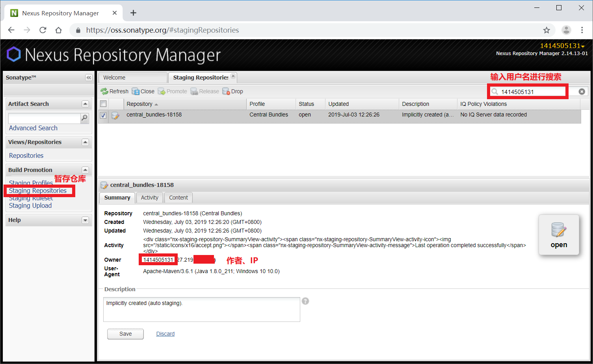Open Staging Ruleset link
593x364 pixels.
coord(31,198)
